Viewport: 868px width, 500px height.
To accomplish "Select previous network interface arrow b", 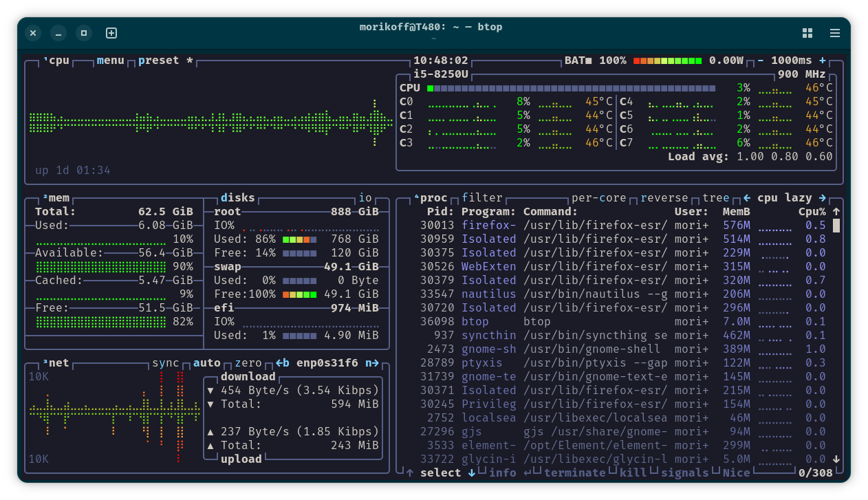I will coord(283,363).
